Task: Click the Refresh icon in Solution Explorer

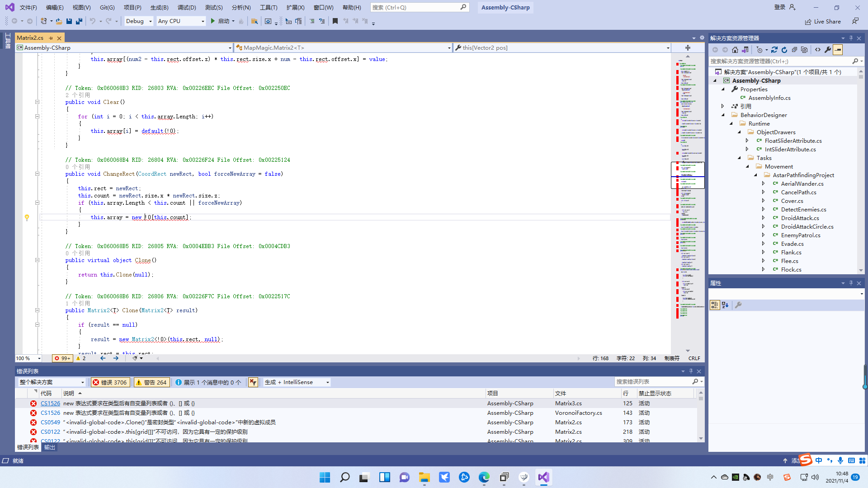Action: [784, 50]
